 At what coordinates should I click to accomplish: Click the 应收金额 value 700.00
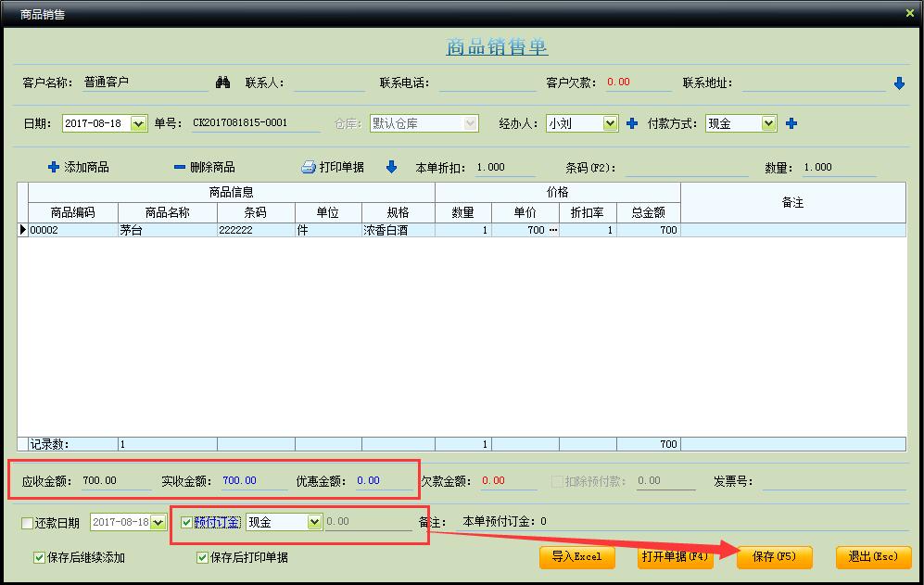pos(99,480)
